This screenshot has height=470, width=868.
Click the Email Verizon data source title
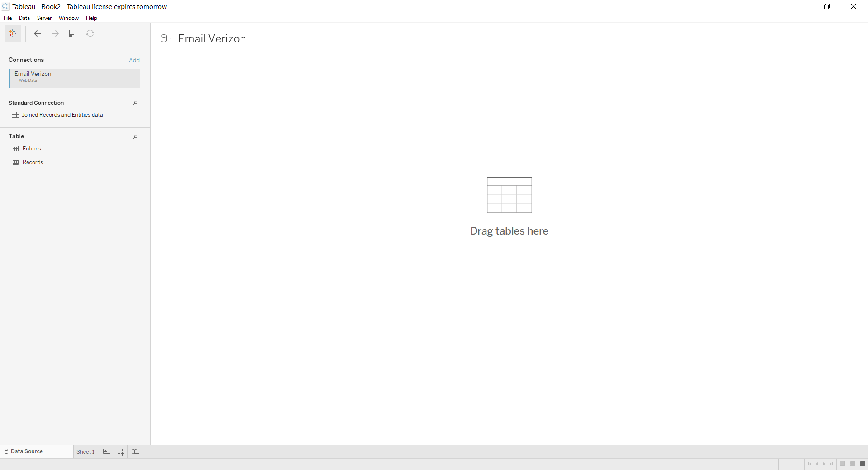212,39
